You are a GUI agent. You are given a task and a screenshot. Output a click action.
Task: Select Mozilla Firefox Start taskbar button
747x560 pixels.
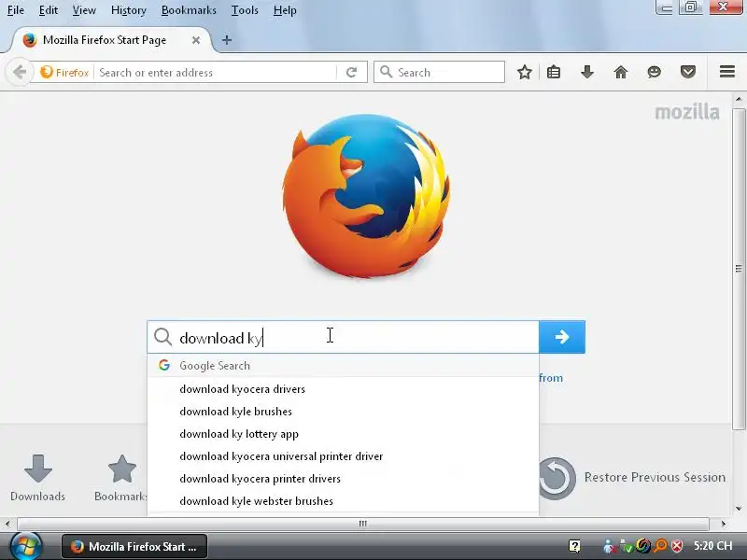[134, 547]
